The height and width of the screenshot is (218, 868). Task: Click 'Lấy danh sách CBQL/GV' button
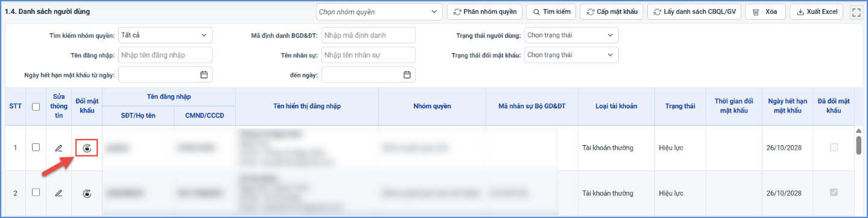[694, 12]
